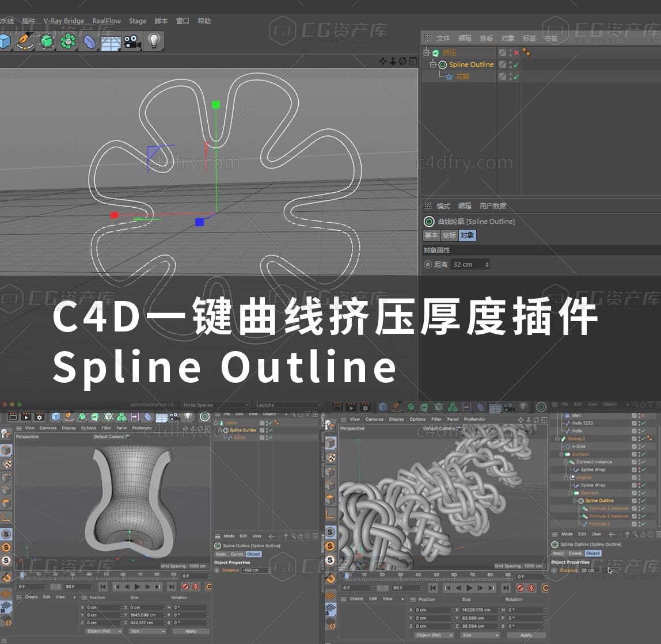This screenshot has width=661, height=644.
Task: Click the magnet Snap icon, bottom-left sidebar
Action: pyautogui.click(x=6, y=577)
